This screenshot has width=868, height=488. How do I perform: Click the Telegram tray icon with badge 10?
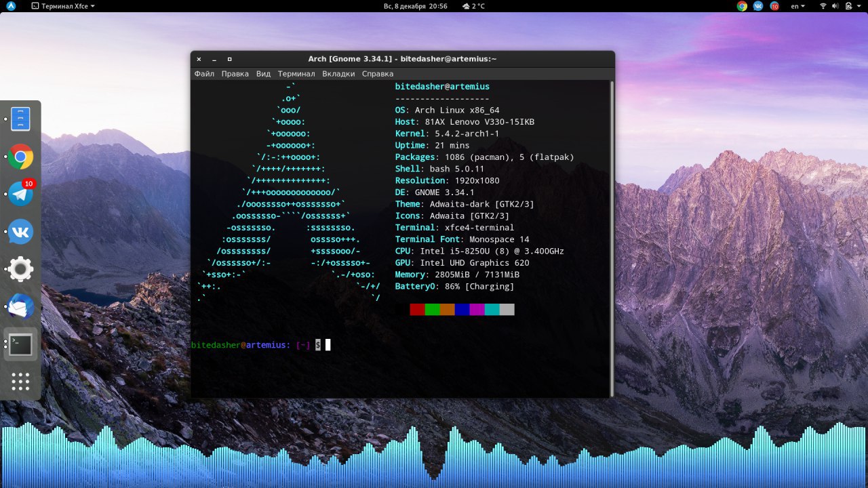[x=774, y=6]
